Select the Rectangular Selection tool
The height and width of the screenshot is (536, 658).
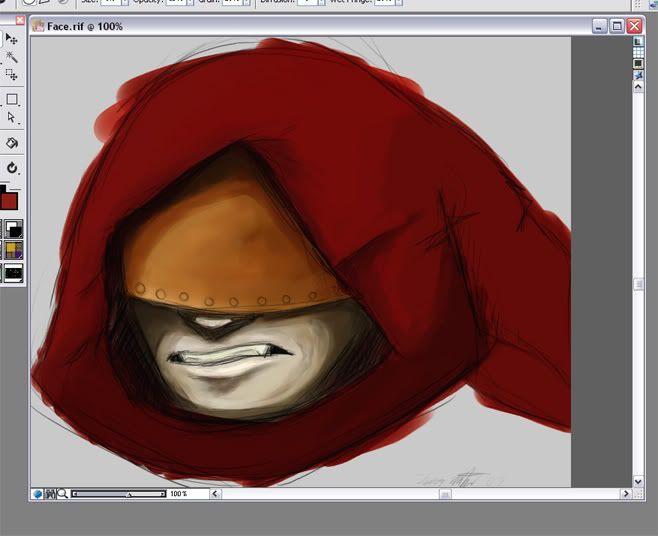[x=12, y=100]
